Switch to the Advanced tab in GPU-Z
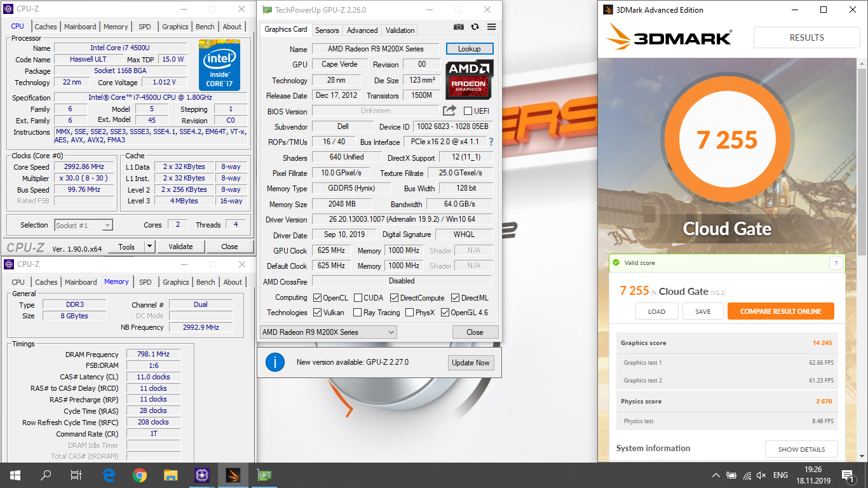 click(x=362, y=30)
